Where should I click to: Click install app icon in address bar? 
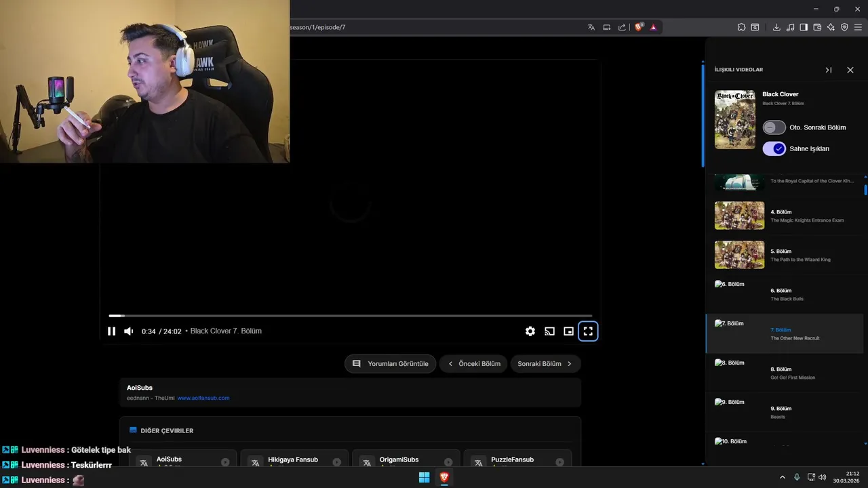pyautogui.click(x=607, y=27)
